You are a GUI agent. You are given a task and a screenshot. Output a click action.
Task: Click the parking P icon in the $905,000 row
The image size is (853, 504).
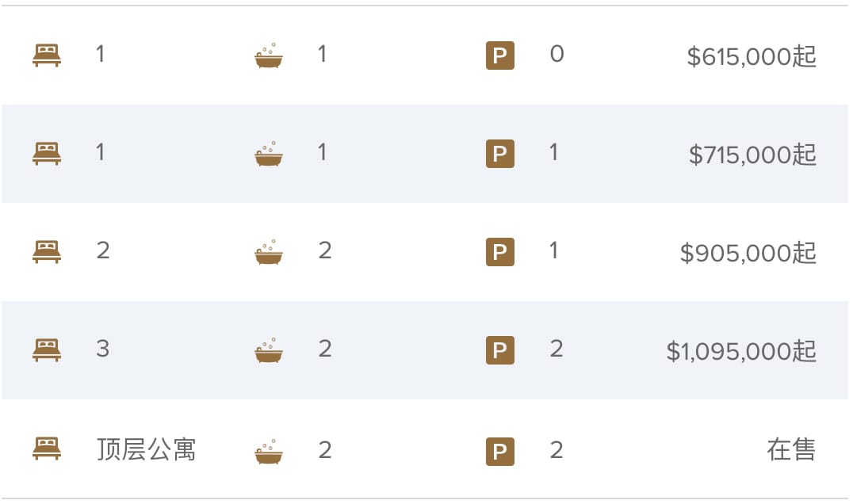pyautogui.click(x=500, y=252)
